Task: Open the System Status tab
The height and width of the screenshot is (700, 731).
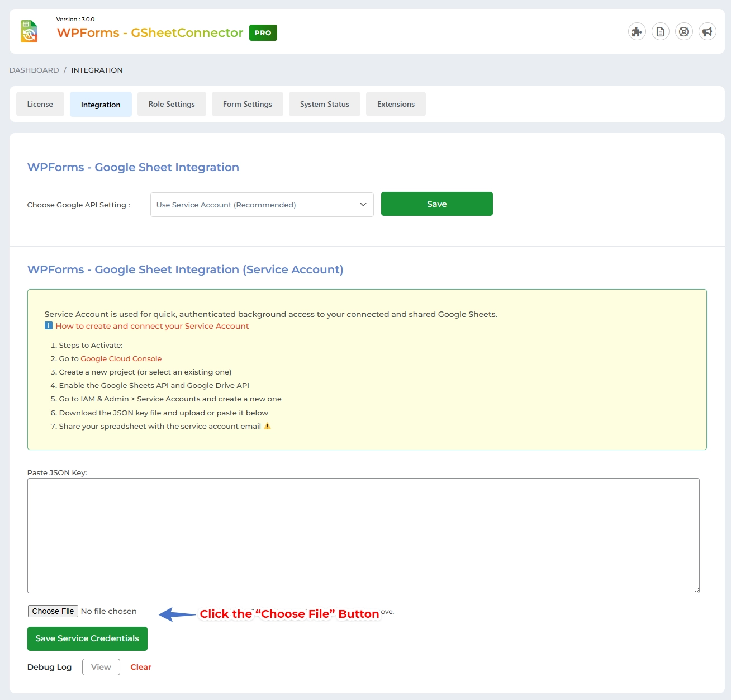Action: [x=324, y=105]
